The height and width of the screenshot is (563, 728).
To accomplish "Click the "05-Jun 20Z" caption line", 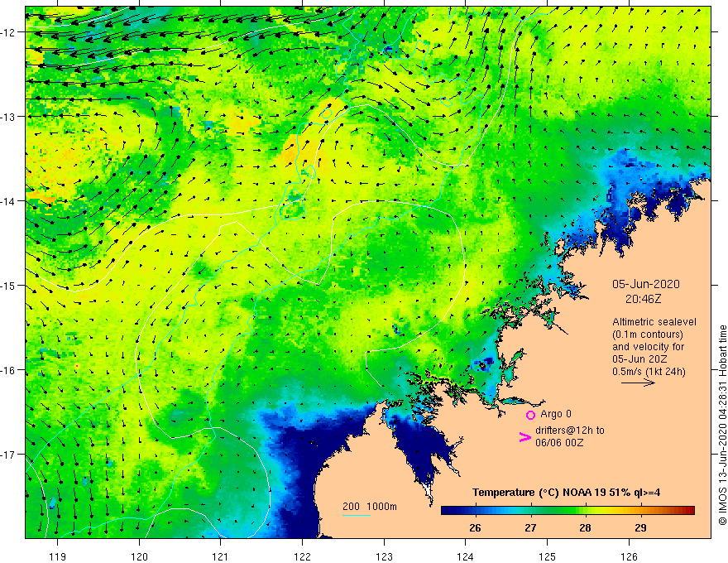I will click(639, 359).
